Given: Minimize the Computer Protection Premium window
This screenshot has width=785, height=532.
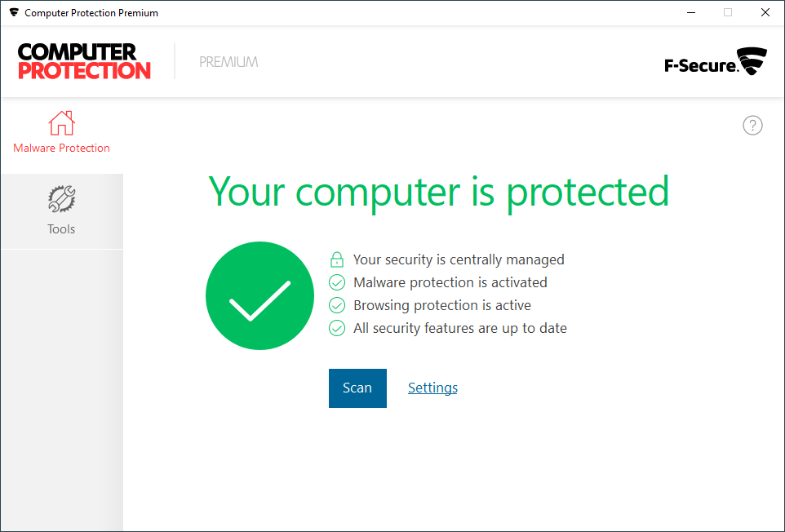Looking at the screenshot, I should pos(690,13).
